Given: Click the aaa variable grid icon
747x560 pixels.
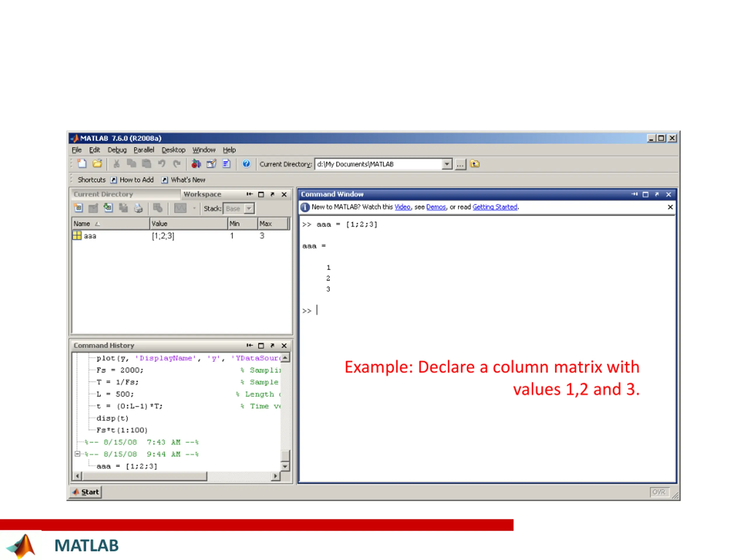Looking at the screenshot, I should point(77,236).
